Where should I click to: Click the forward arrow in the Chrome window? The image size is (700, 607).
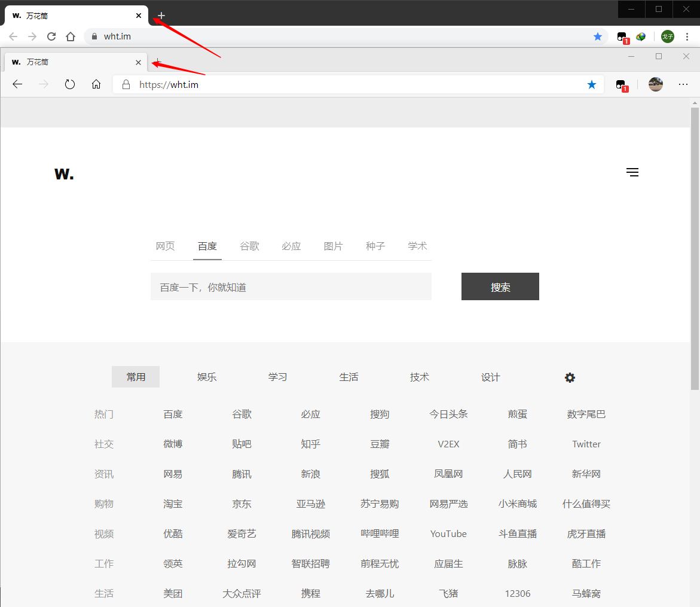pyautogui.click(x=32, y=36)
